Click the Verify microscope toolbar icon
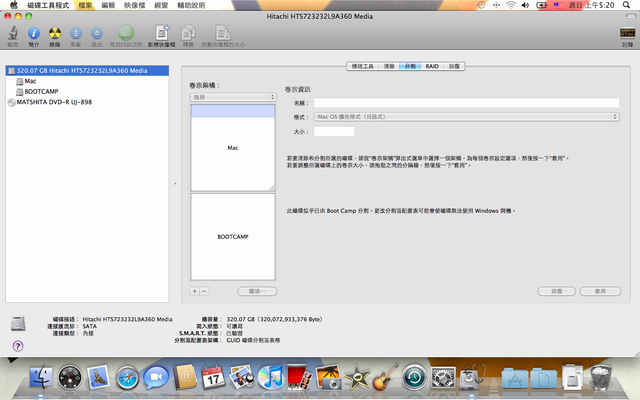 pos(13,33)
